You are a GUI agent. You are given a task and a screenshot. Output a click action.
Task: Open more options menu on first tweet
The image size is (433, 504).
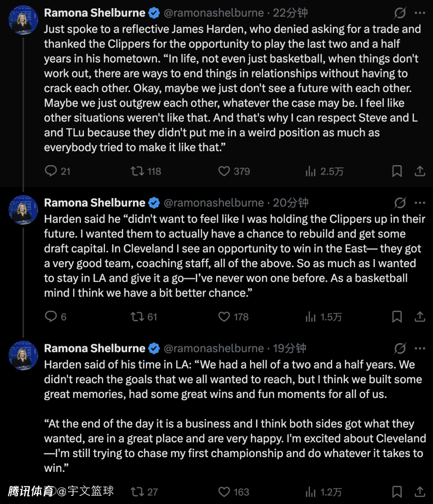[x=419, y=13]
